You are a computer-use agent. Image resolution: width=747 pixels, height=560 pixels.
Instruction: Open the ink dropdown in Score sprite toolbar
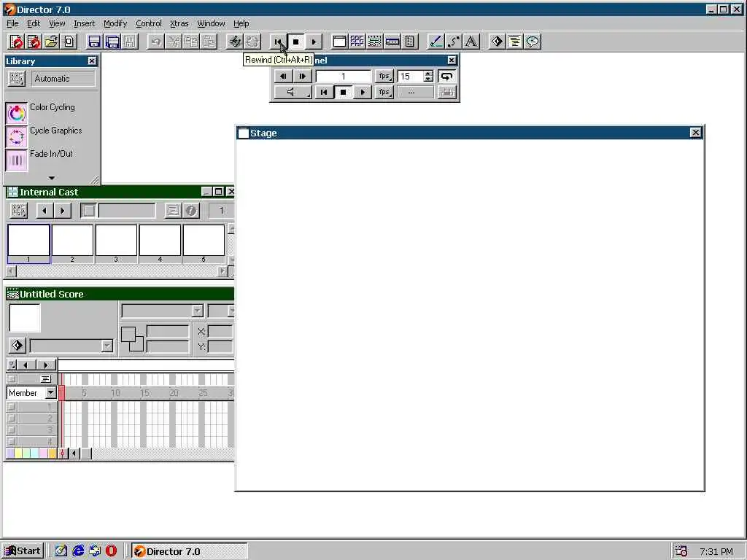point(163,311)
